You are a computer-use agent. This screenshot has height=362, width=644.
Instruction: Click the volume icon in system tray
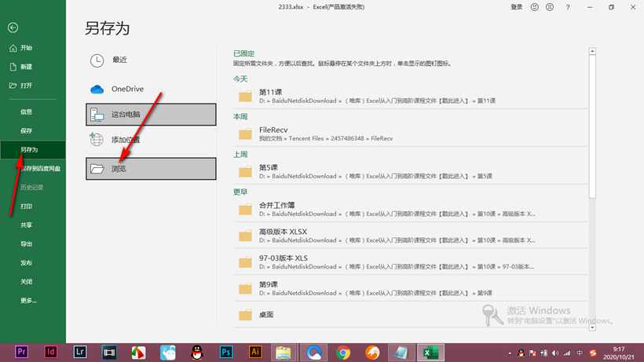pos(555,353)
